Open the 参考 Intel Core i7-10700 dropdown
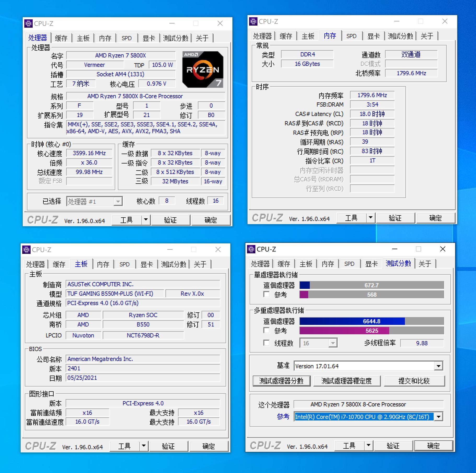 click(x=439, y=417)
